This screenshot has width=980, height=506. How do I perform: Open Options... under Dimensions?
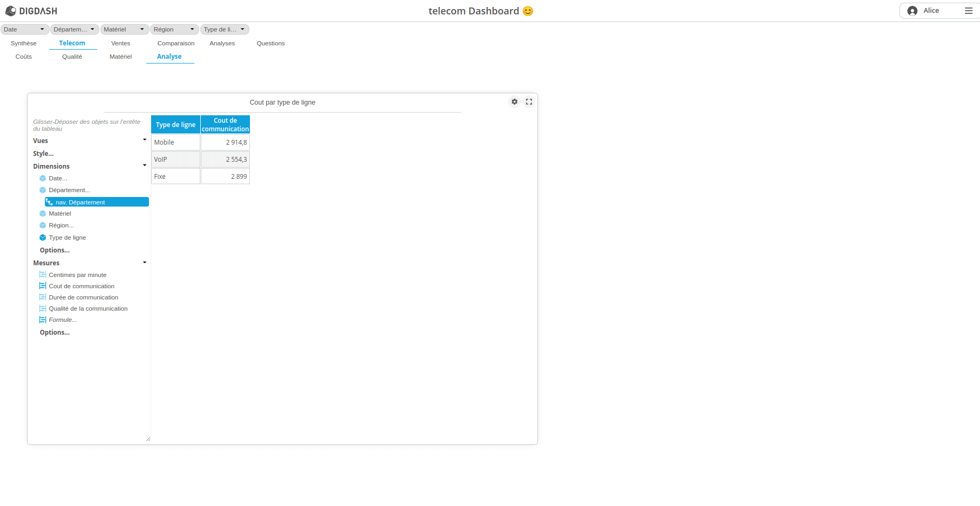54,250
